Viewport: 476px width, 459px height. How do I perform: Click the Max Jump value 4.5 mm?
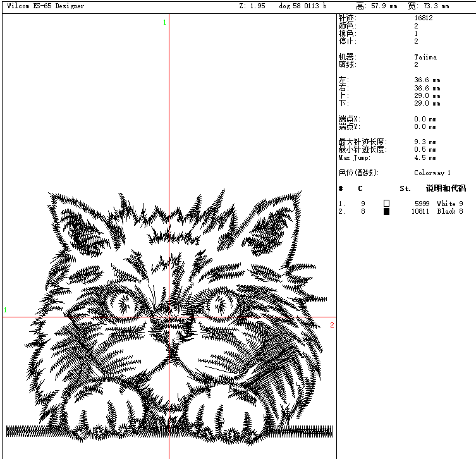pyautogui.click(x=425, y=157)
